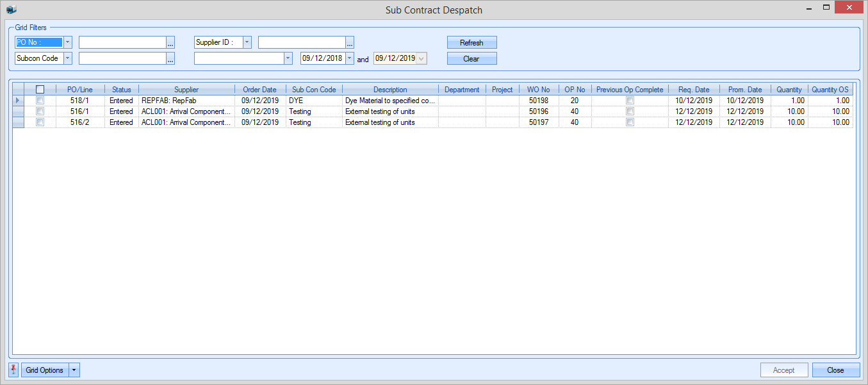Image resolution: width=868 pixels, height=385 pixels.
Task: Expand the Supplier ID filter type dropdown
Action: (247, 42)
